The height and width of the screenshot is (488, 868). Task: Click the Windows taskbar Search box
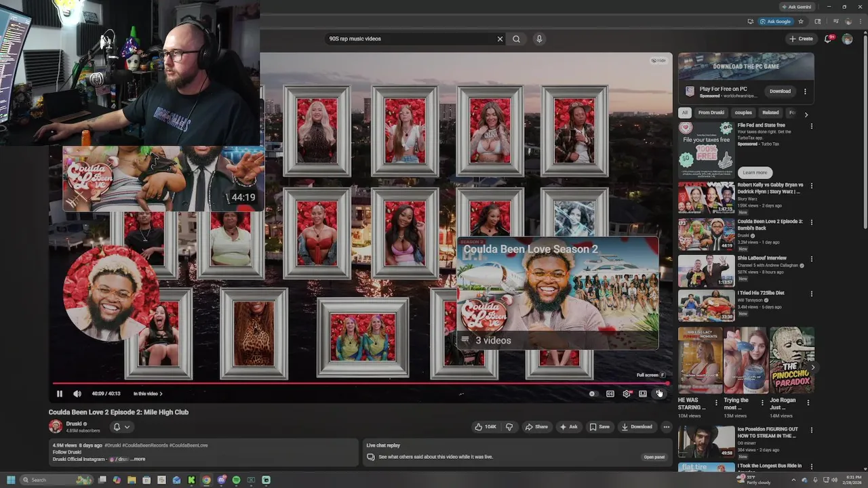coord(56,480)
